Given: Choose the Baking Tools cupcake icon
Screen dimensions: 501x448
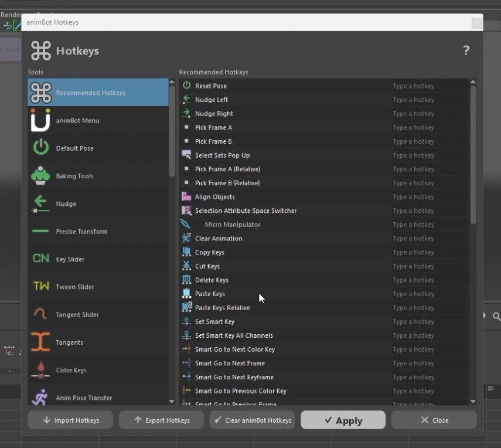Looking at the screenshot, I should pyautogui.click(x=40, y=175).
